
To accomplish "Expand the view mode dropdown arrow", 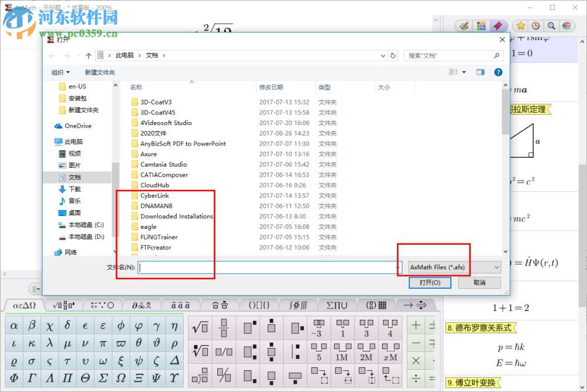I will point(463,72).
